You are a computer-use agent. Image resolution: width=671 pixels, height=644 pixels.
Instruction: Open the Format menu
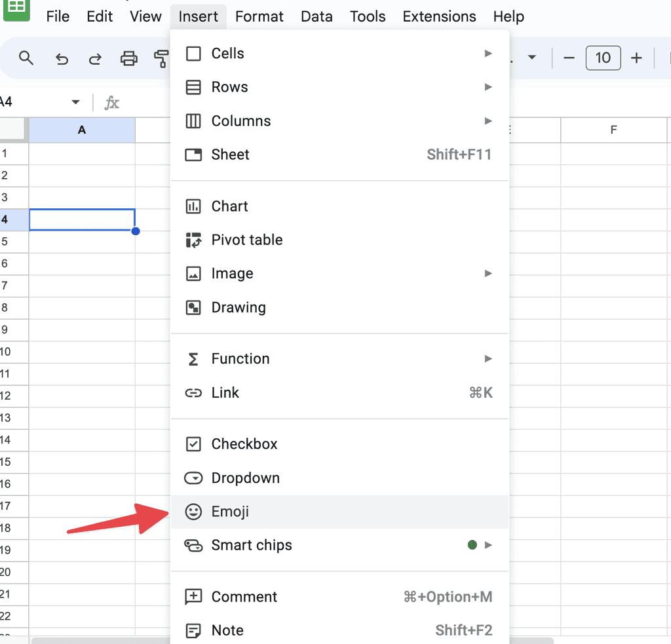259,16
